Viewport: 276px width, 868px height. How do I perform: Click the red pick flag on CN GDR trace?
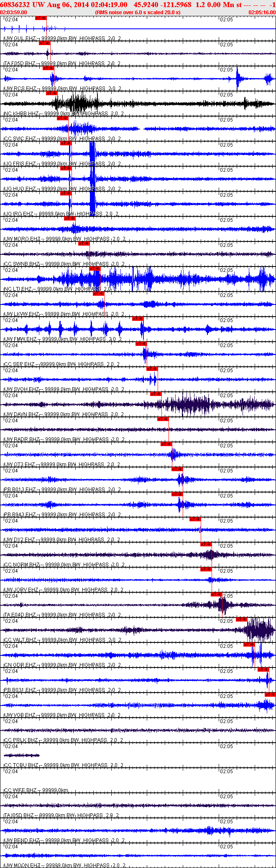click(249, 645)
